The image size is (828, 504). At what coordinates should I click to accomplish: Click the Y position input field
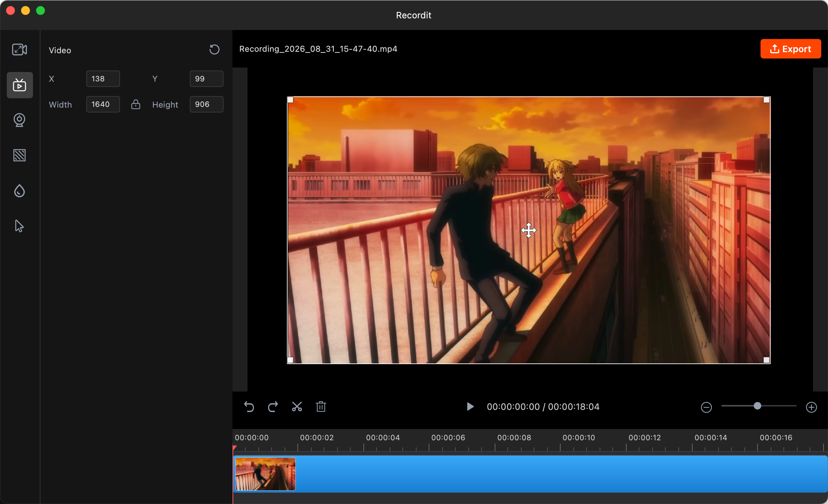click(207, 79)
